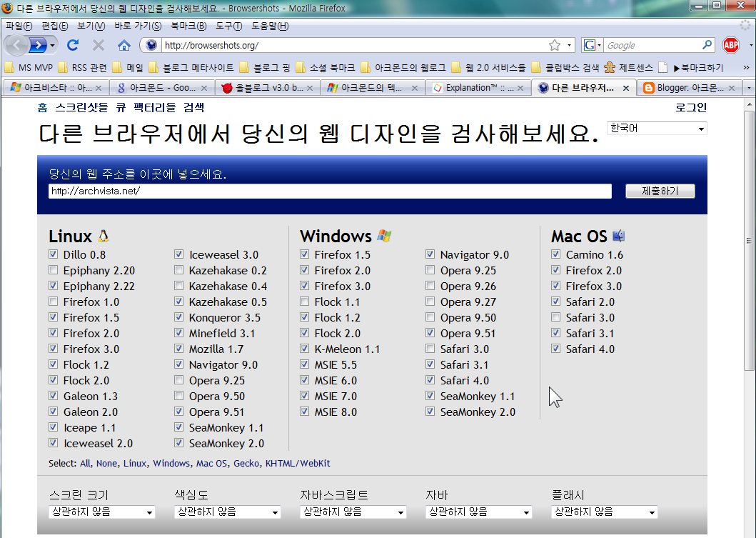Click the Google search box

pos(652,45)
